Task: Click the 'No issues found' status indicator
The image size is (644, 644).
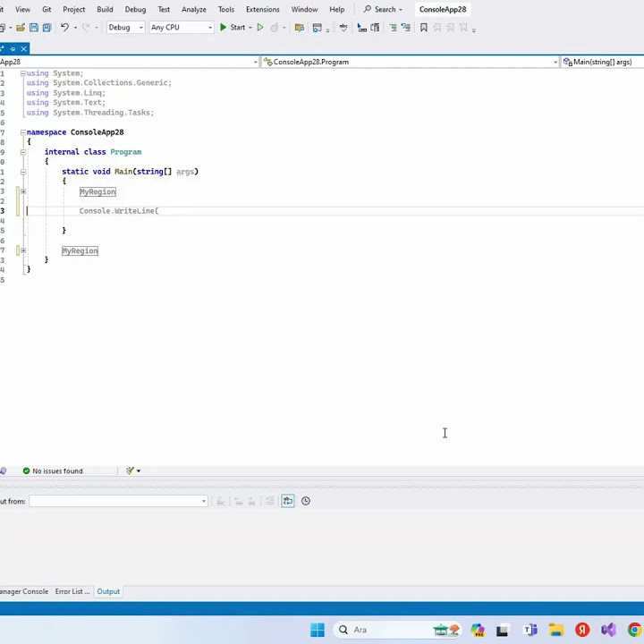Action: pos(53,470)
